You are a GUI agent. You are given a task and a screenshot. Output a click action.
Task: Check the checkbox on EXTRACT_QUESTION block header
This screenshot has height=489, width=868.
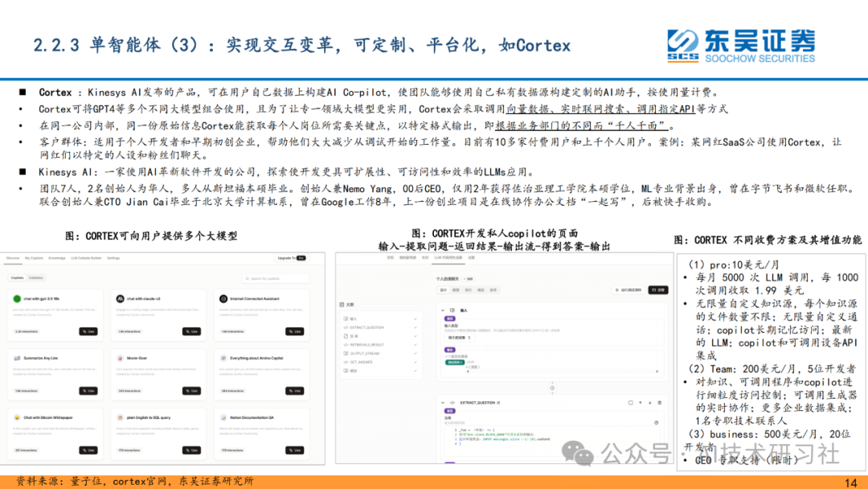[631, 403]
